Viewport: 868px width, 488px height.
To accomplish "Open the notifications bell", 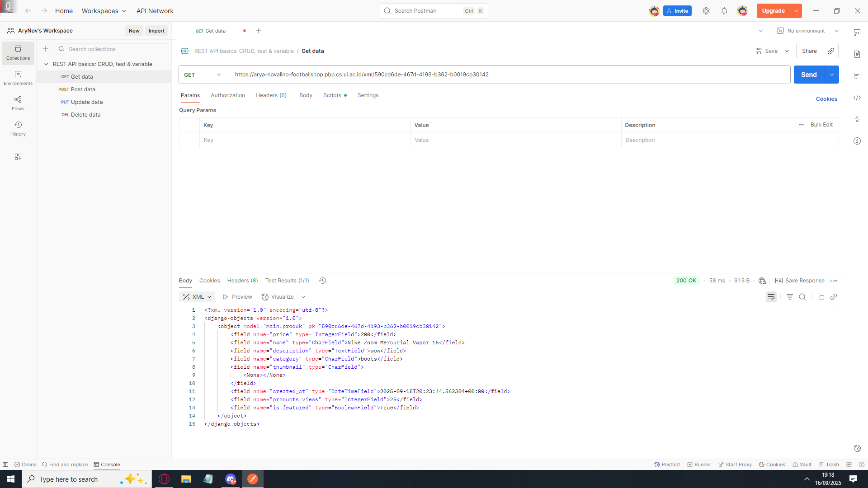I will click(724, 11).
